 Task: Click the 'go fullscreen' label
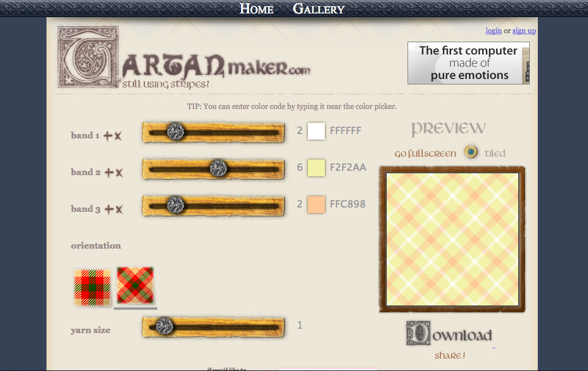point(425,154)
